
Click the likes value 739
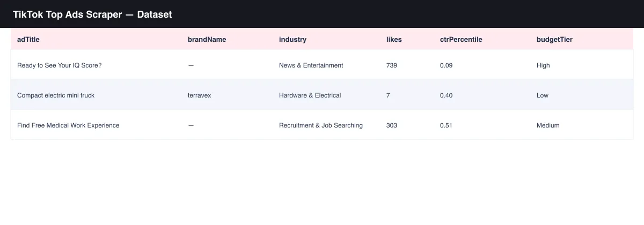pyautogui.click(x=392, y=65)
